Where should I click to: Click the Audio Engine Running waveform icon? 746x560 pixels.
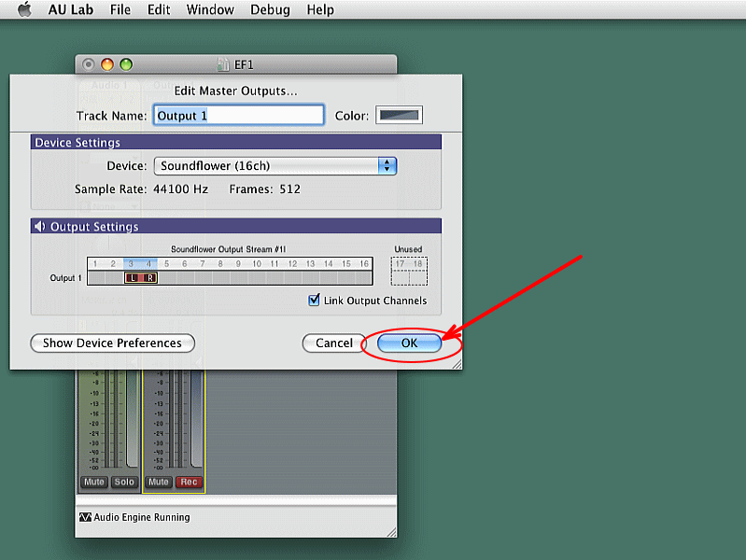click(x=85, y=517)
